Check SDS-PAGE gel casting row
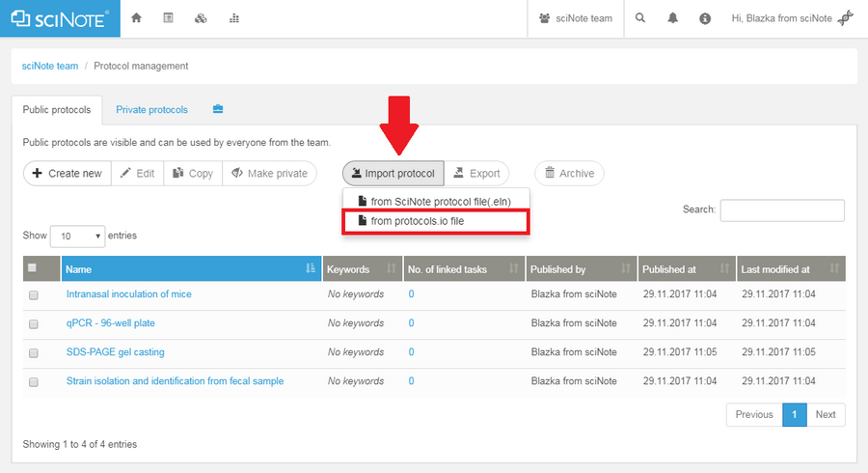The width and height of the screenshot is (868, 473). click(x=33, y=352)
